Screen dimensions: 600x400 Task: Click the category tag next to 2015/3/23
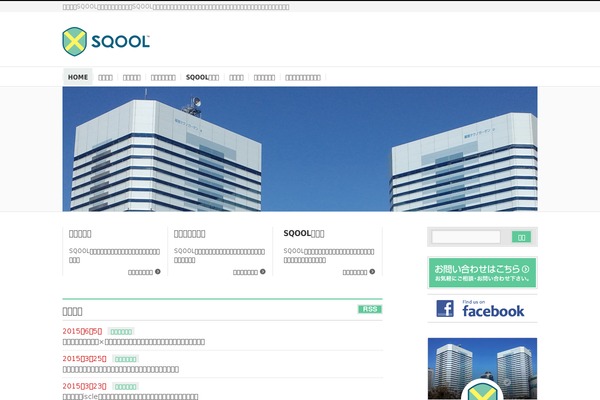126,387
